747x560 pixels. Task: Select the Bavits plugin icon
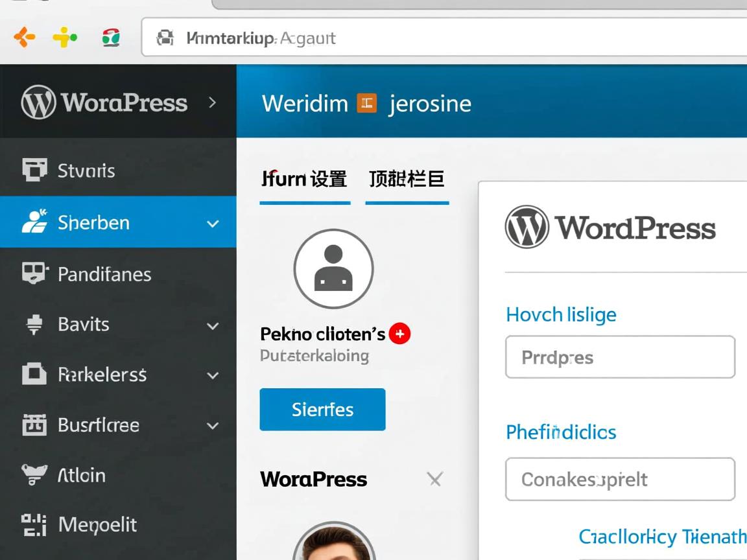point(33,324)
